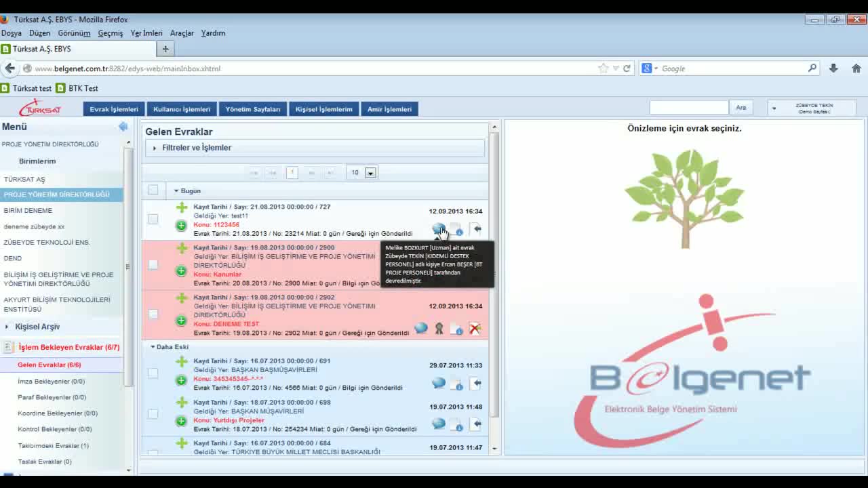Image resolution: width=868 pixels, height=488 pixels.
Task: Open the page size dropdown showing 10
Action: [370, 173]
